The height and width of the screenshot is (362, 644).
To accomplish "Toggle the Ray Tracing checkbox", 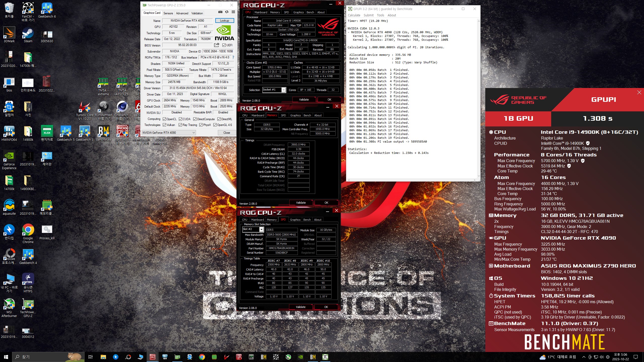I will coord(180,125).
